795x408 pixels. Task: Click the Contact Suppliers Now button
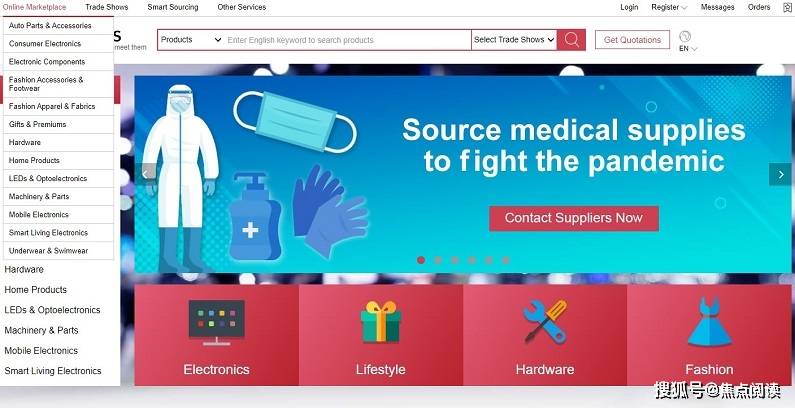(x=574, y=218)
